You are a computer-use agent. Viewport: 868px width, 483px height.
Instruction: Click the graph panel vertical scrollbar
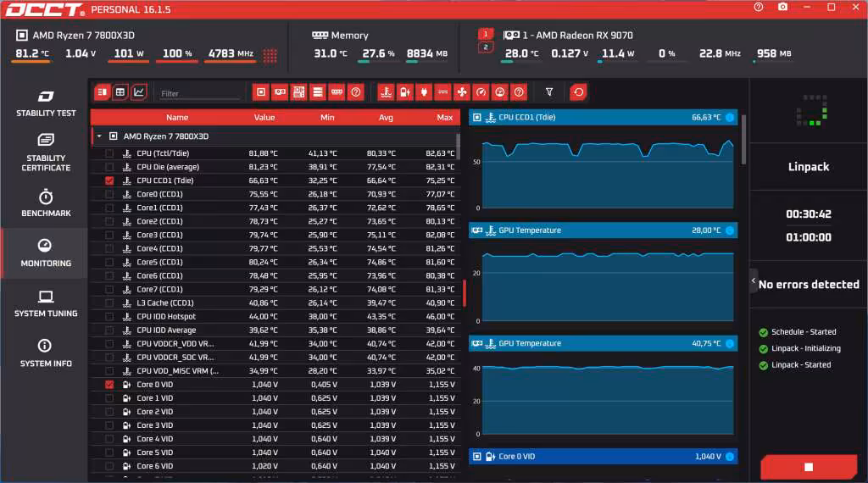pyautogui.click(x=743, y=140)
